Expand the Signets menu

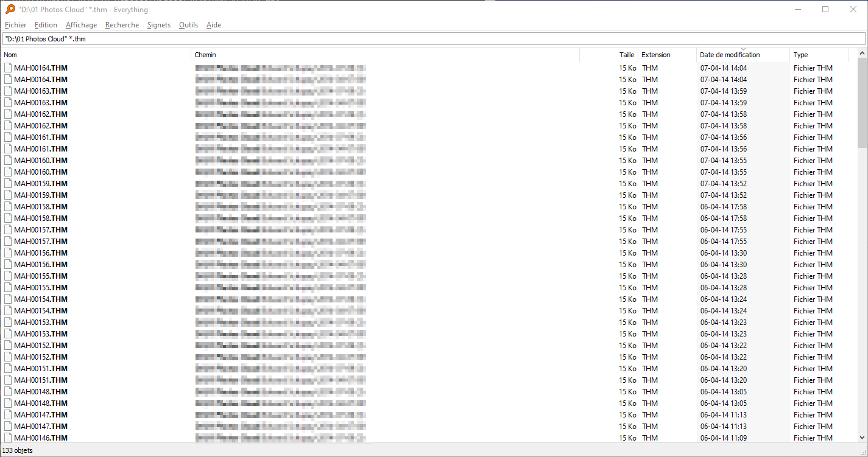point(159,25)
